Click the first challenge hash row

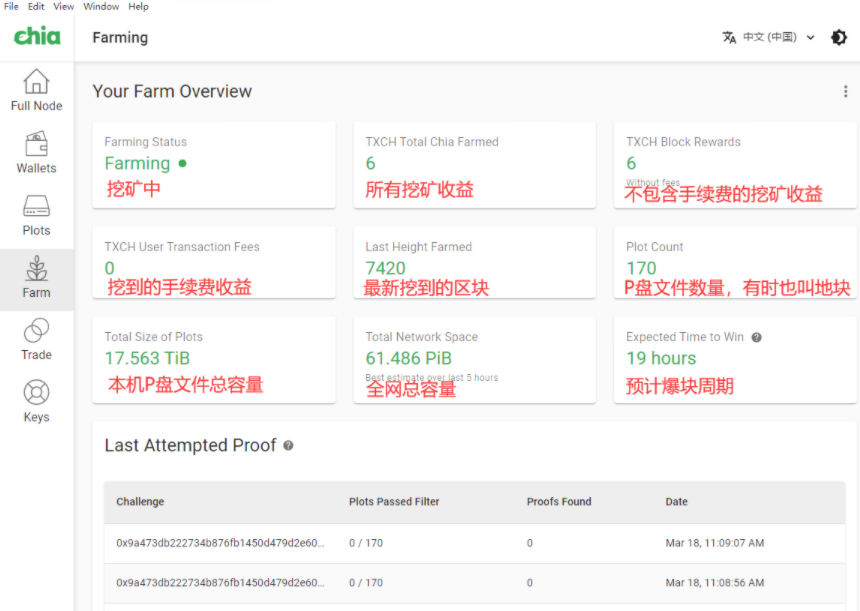219,543
